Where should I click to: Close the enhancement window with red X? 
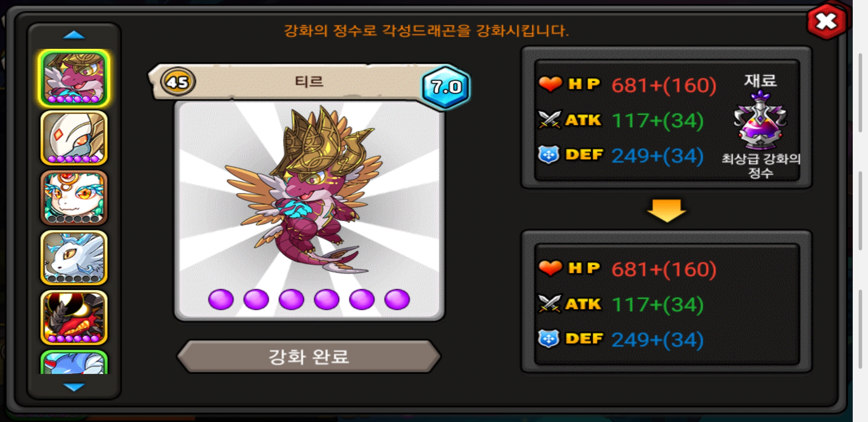(x=826, y=21)
